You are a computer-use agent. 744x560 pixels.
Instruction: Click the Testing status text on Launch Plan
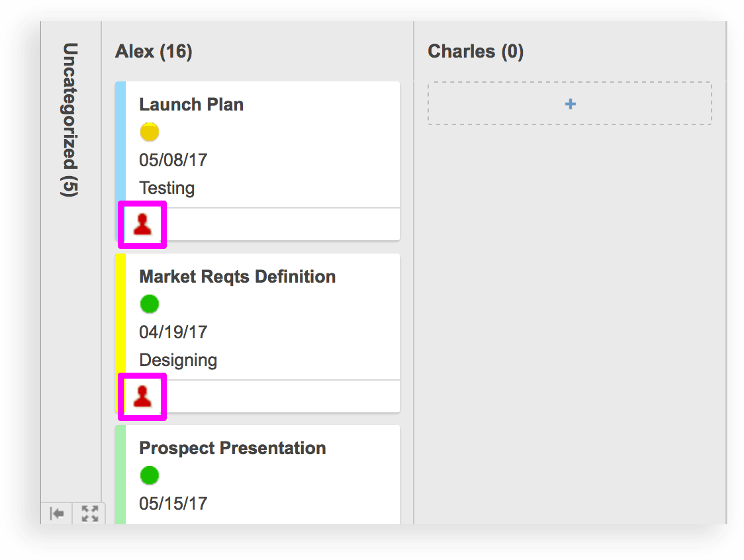click(x=167, y=188)
